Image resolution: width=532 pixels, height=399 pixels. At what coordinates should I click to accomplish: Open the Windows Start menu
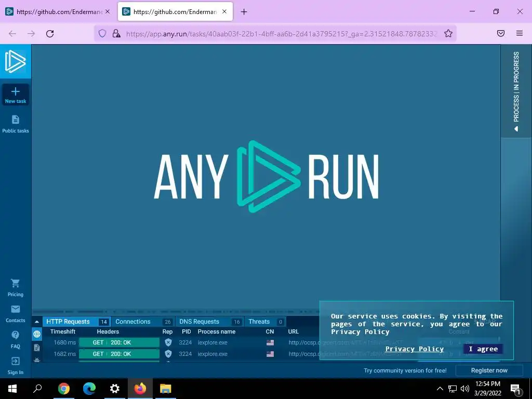click(x=12, y=389)
